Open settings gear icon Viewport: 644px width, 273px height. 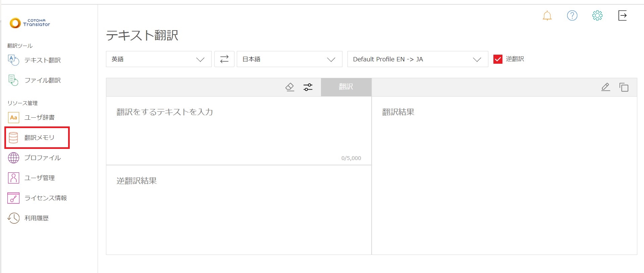pyautogui.click(x=597, y=15)
